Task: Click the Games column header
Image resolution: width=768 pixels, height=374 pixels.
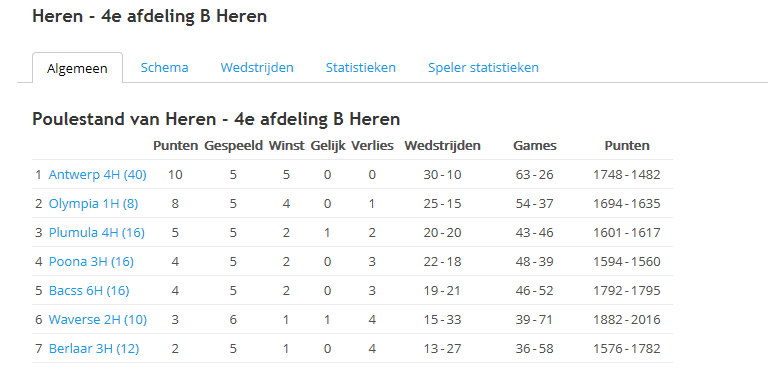Action: (x=535, y=146)
